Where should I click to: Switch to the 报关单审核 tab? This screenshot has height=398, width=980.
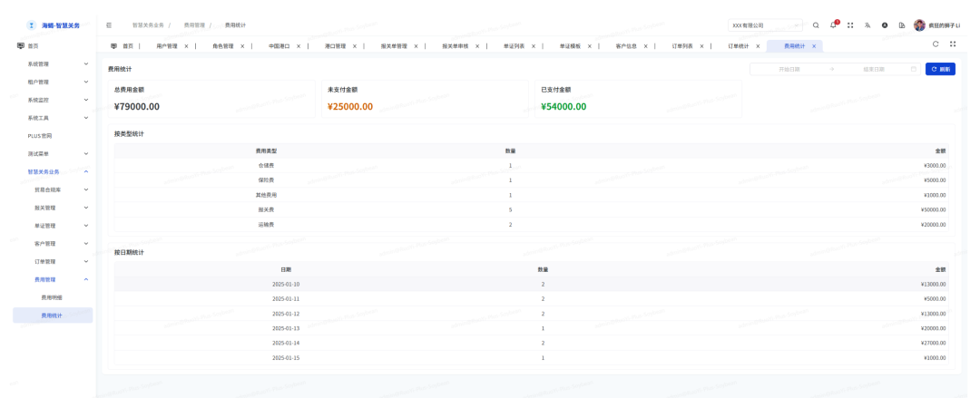pos(455,46)
